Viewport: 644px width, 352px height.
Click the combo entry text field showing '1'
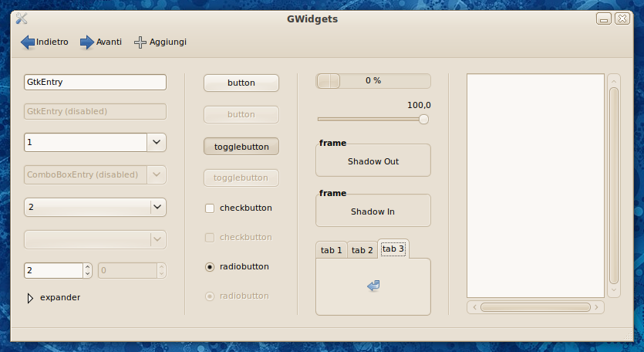coord(86,142)
